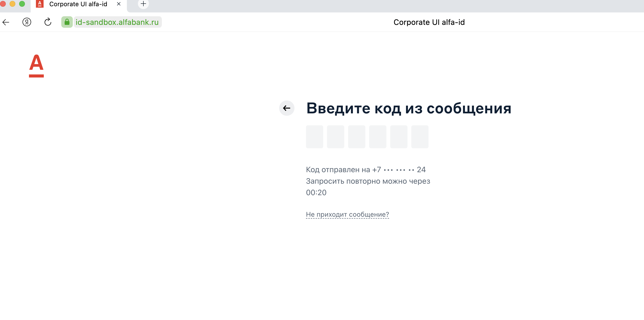Click the browser back arrow
644x320 pixels.
(6, 22)
